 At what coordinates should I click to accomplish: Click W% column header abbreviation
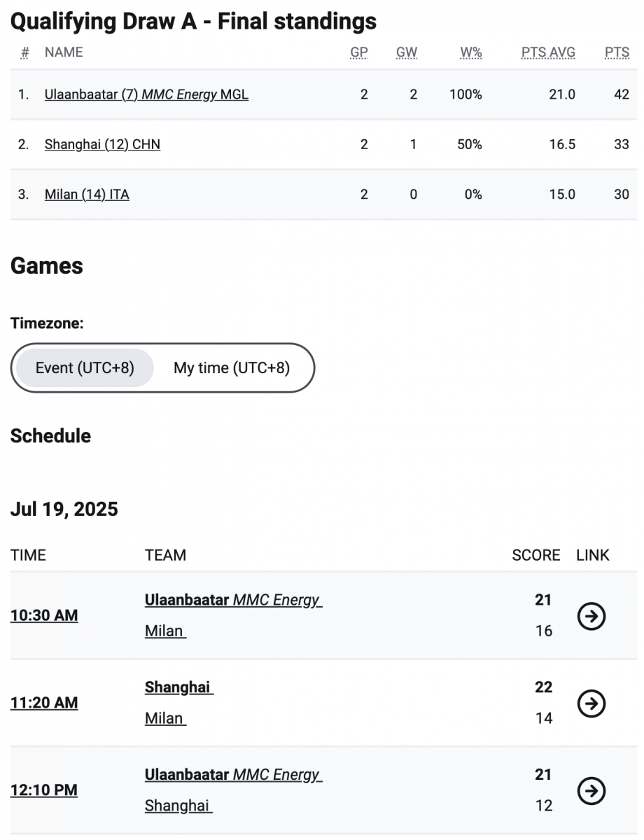tap(471, 52)
